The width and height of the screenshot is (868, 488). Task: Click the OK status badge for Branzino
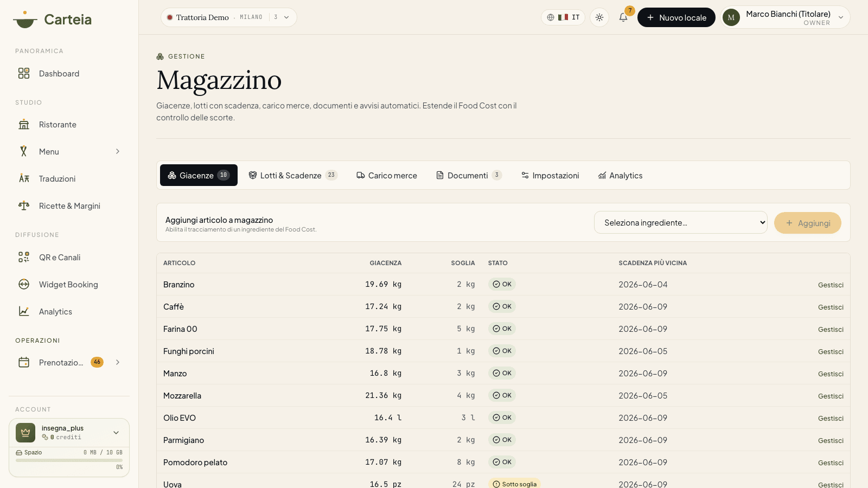point(502,284)
